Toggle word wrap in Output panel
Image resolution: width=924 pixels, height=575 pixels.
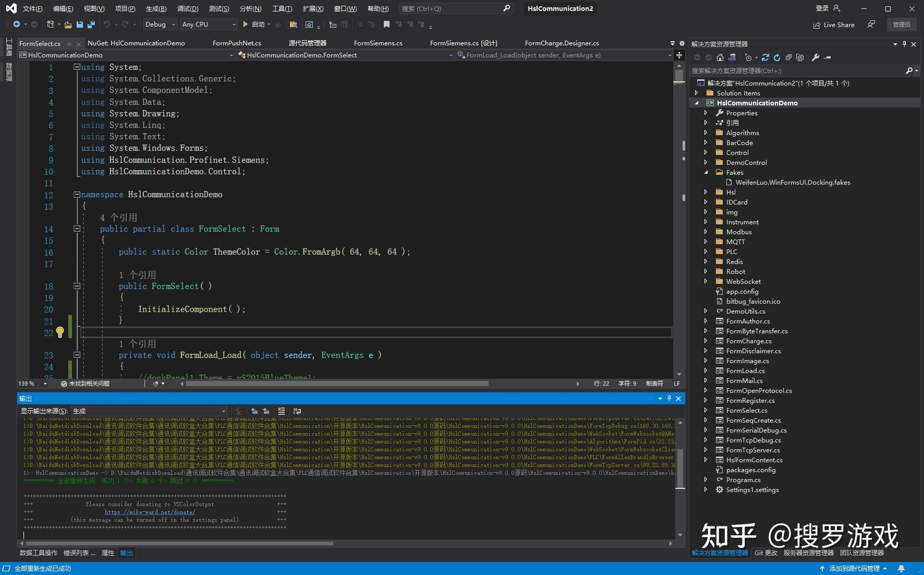click(x=297, y=411)
